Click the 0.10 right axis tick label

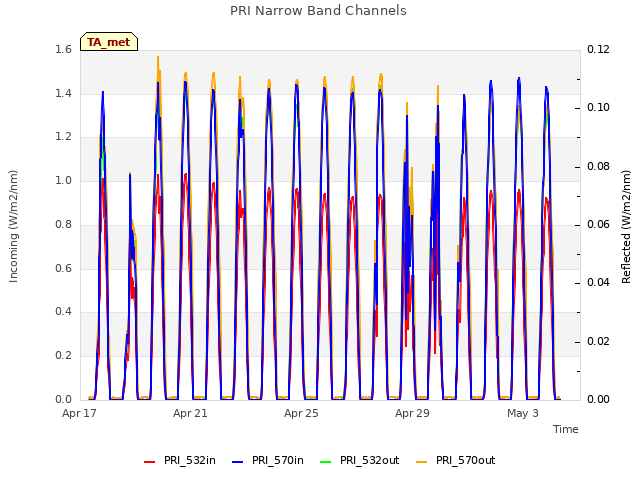(598, 108)
